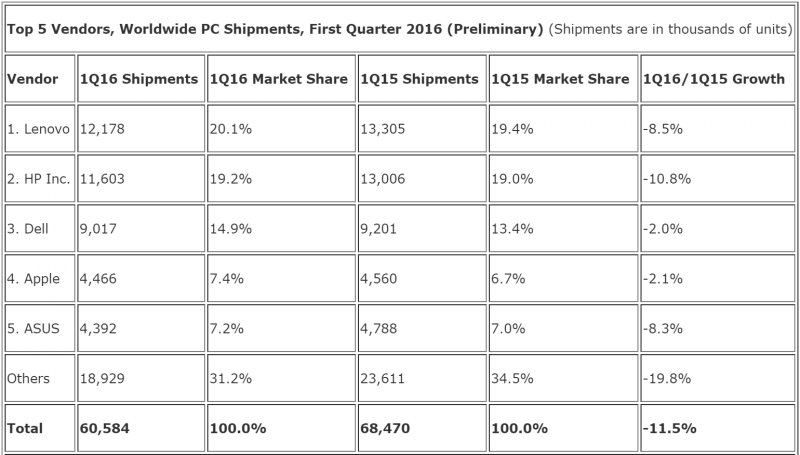The height and width of the screenshot is (455, 800).
Task: Click the table title heading text
Action: [x=275, y=30]
